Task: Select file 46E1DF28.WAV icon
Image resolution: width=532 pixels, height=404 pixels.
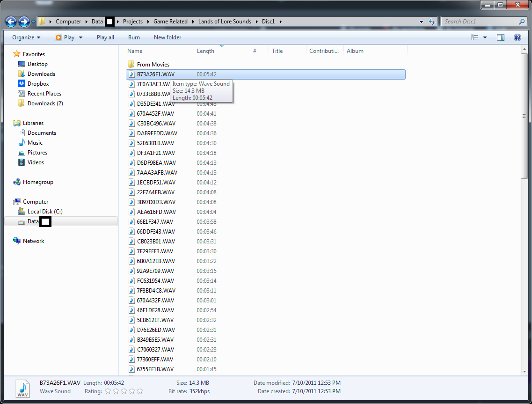Action: coord(131,310)
